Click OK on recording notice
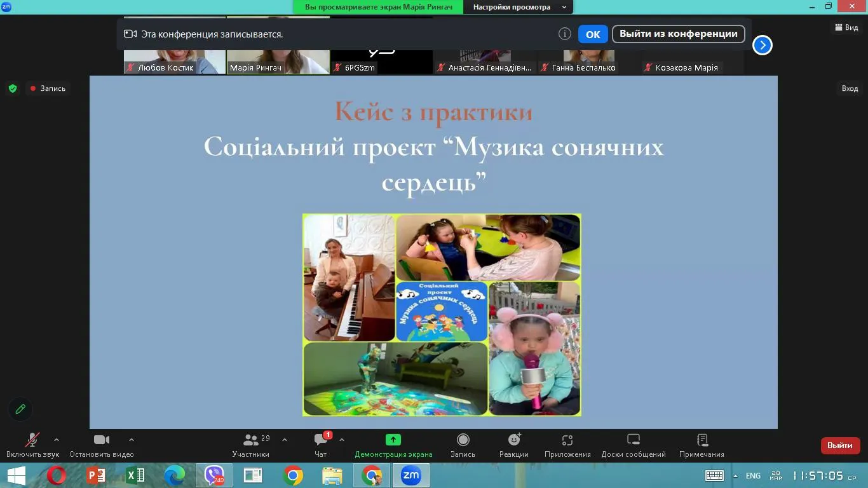Viewport: 868px width, 488px height. coord(593,34)
